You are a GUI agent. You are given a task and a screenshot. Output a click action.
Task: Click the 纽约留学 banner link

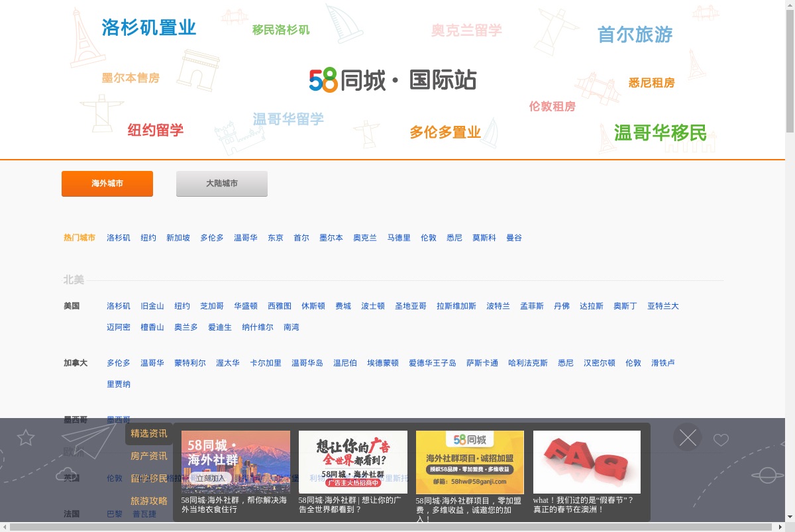click(156, 130)
